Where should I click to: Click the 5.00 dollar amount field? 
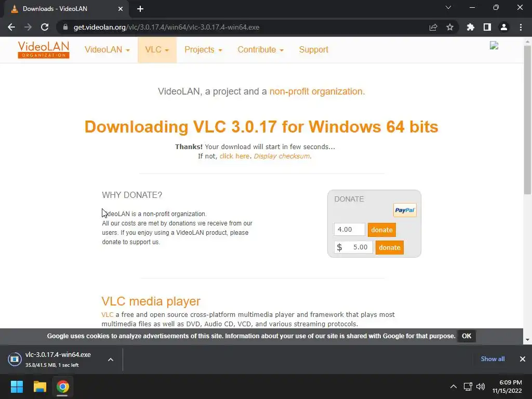(x=353, y=247)
